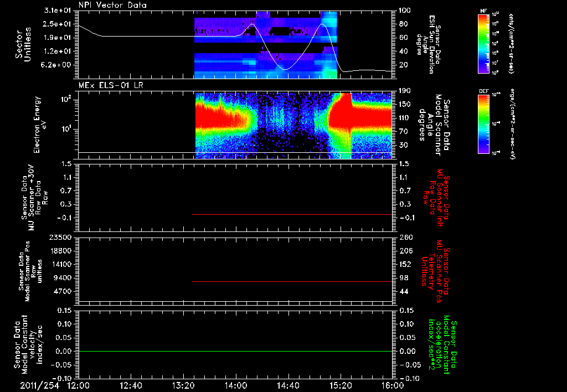Image resolution: width=567 pixels, height=392 pixels.
Task: Click the 12:40 time axis label
Action: (131, 386)
